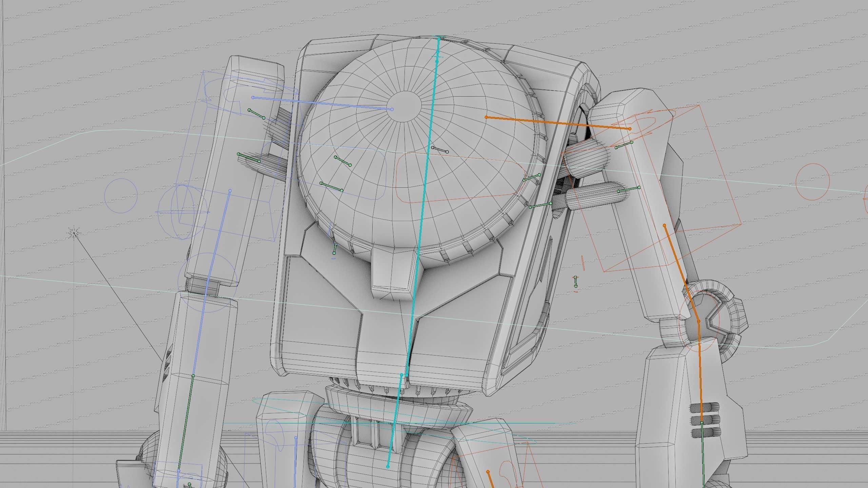
Task: Select the short cyan bone at the waist
Action: [x=395, y=421]
